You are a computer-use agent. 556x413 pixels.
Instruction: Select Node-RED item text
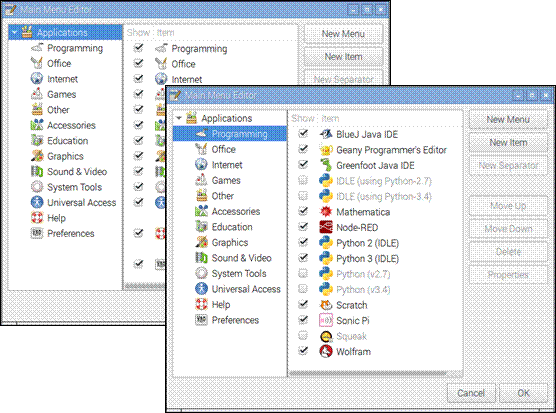coord(357,228)
